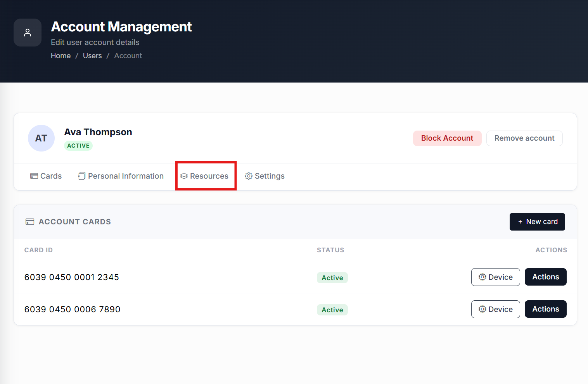588x384 pixels.
Task: Open Actions for card ending 7890
Action: coord(546,309)
